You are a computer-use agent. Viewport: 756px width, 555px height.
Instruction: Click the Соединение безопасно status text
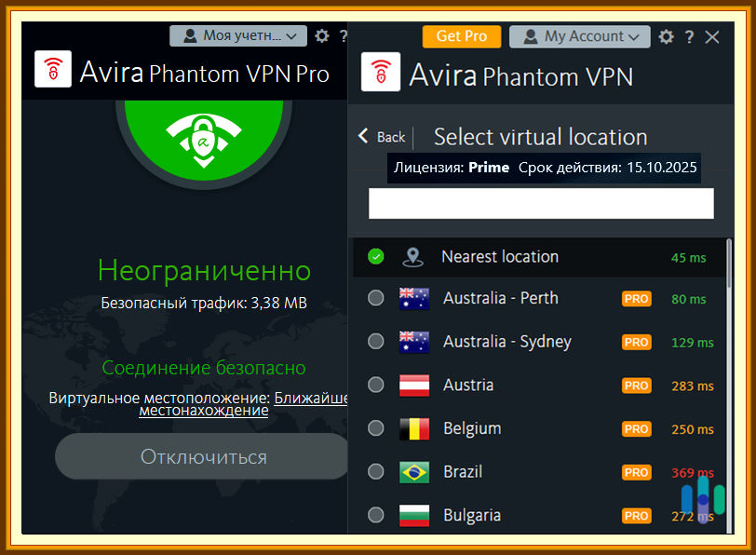click(x=204, y=368)
